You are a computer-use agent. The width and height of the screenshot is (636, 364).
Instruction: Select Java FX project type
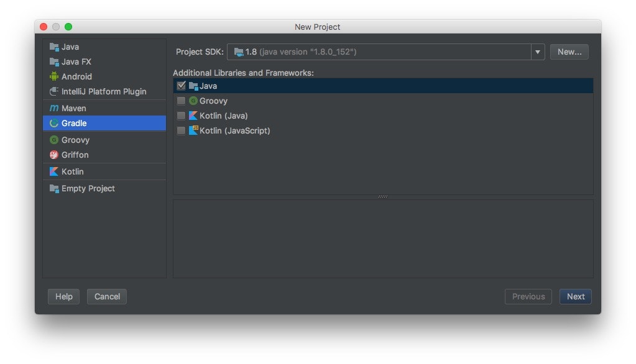104,61
